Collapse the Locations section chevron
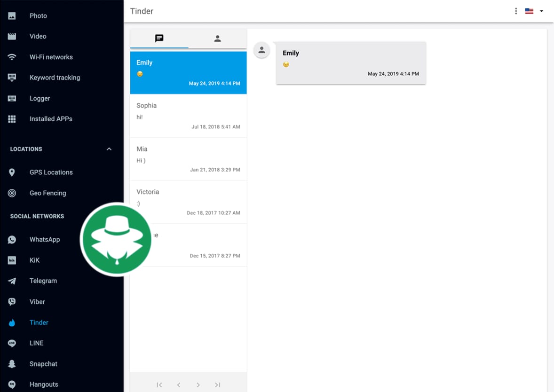The width and height of the screenshot is (554, 392). point(109,149)
